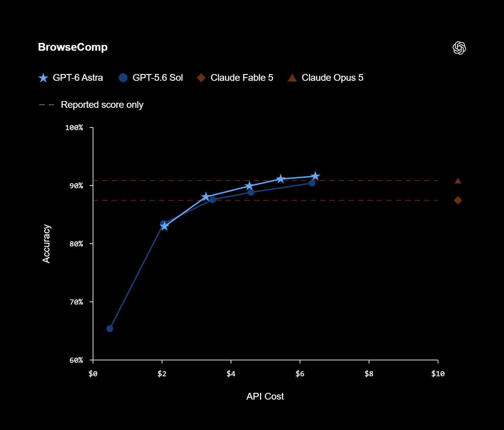Click the OpenAI logo in the corner
Screen dimensions: 504x430
coord(459,48)
